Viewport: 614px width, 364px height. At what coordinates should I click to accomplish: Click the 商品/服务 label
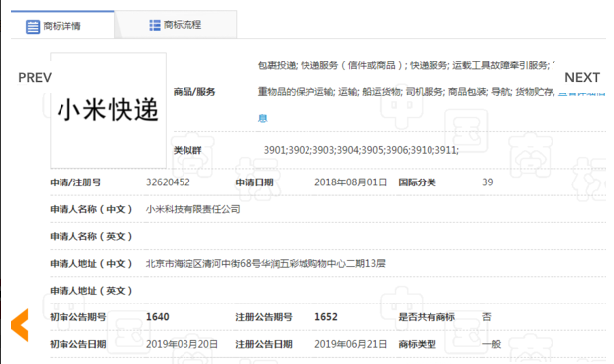(194, 92)
